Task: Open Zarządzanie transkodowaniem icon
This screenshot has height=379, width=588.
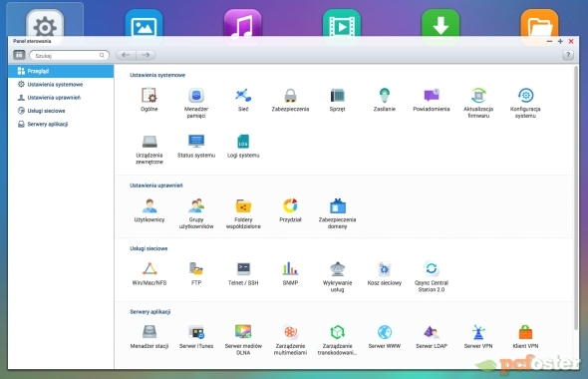Action: pyautogui.click(x=337, y=332)
